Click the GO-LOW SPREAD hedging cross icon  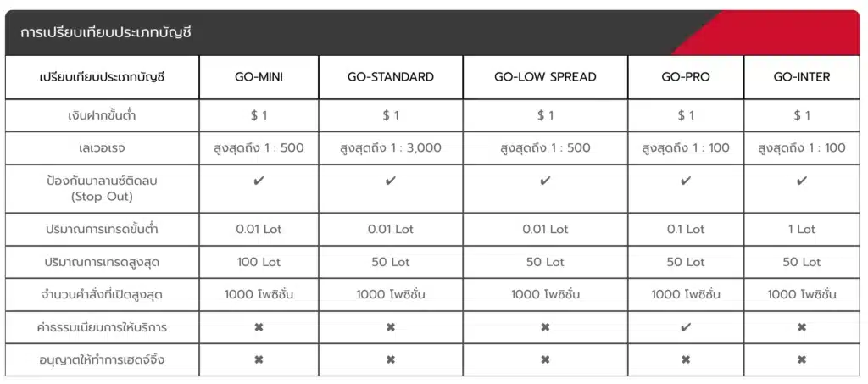click(545, 359)
